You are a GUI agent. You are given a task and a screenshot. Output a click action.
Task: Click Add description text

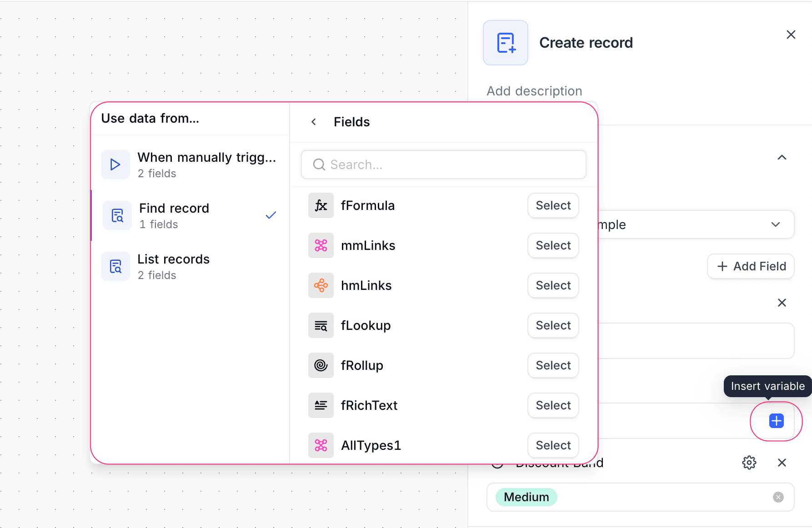click(534, 91)
